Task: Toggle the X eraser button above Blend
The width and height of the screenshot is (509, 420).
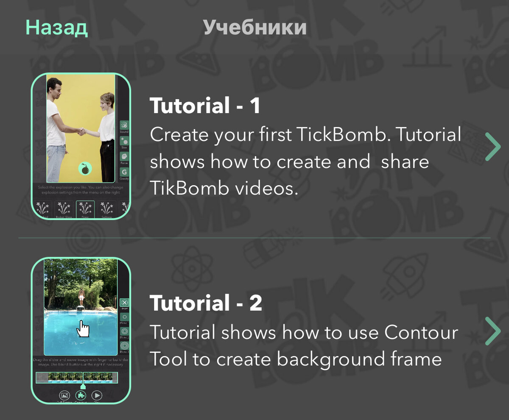Action: (x=124, y=303)
